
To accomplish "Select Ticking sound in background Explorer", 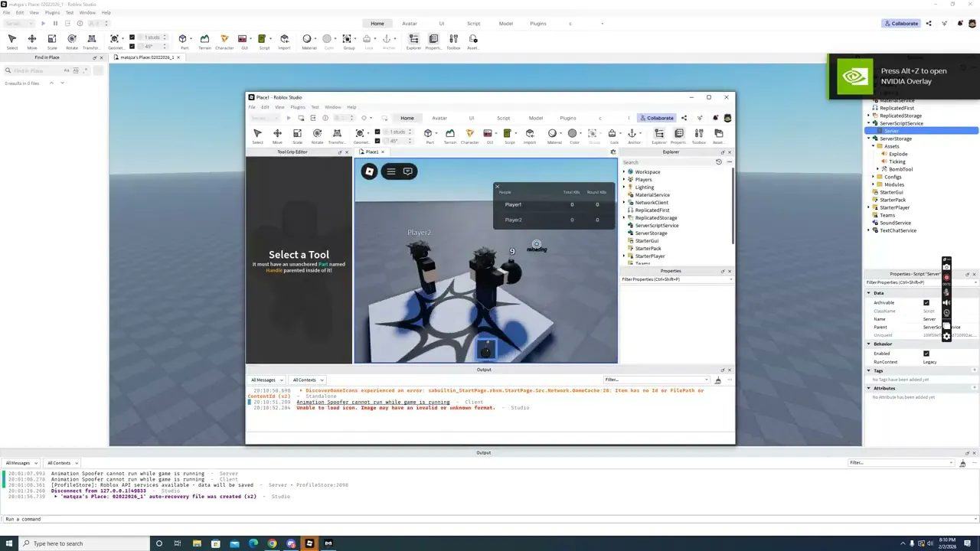I will pyautogui.click(x=897, y=161).
